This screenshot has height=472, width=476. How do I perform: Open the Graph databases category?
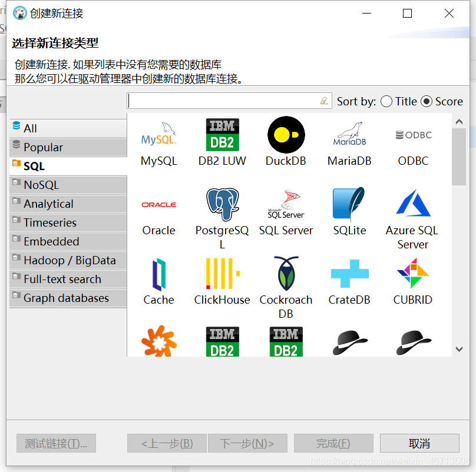pyautogui.click(x=68, y=298)
